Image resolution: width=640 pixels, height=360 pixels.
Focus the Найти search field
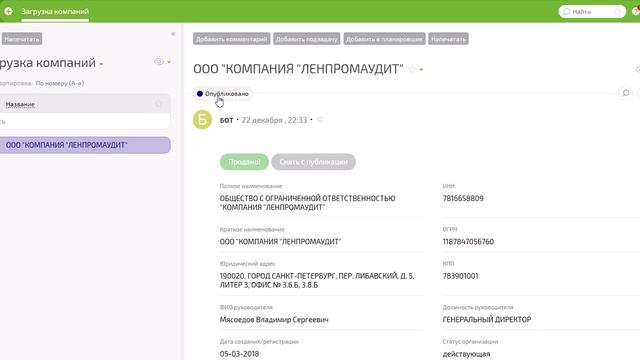pos(591,12)
